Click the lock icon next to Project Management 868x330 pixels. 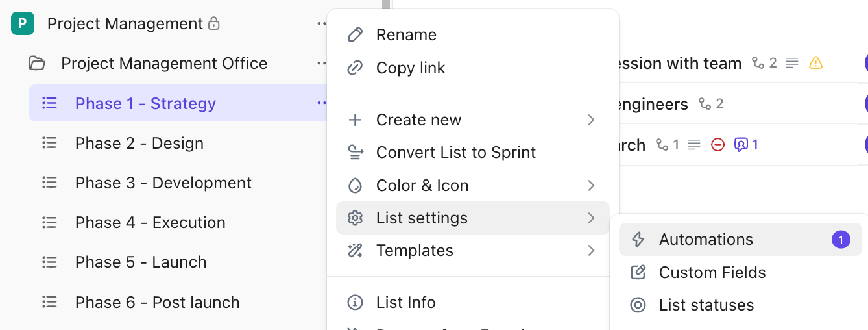[x=213, y=24]
